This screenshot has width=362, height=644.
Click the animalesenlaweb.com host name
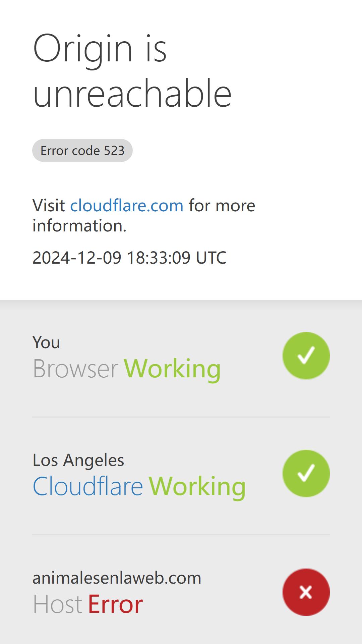[x=117, y=578]
